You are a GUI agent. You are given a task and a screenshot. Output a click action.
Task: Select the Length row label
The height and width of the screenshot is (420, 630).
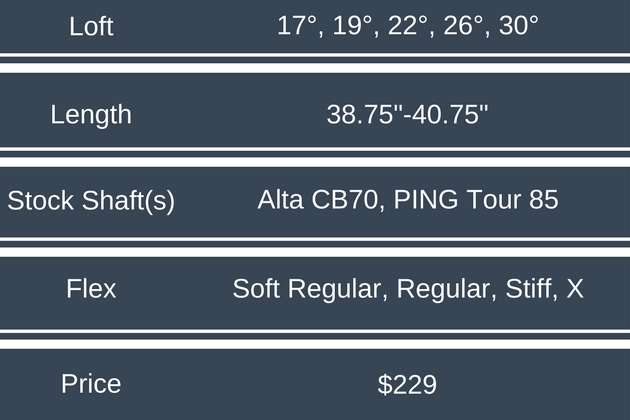point(91,114)
